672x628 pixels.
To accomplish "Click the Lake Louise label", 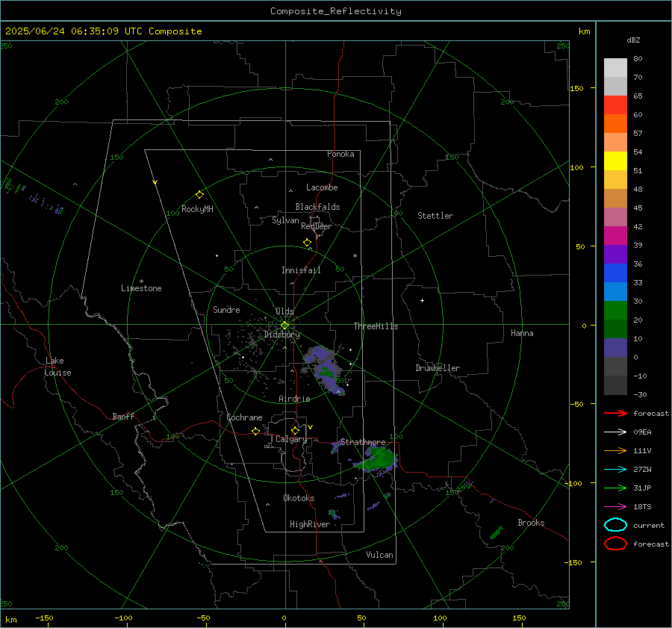I will click(x=57, y=367).
